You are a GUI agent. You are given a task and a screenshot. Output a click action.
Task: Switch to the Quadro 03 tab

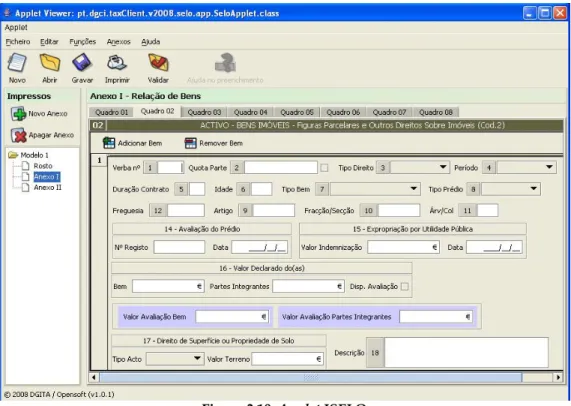coord(204,113)
